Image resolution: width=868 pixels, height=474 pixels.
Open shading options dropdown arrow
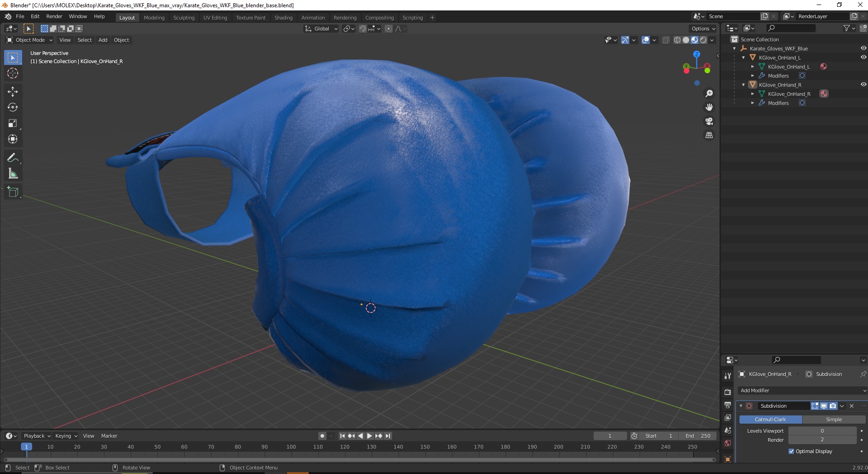(x=712, y=40)
